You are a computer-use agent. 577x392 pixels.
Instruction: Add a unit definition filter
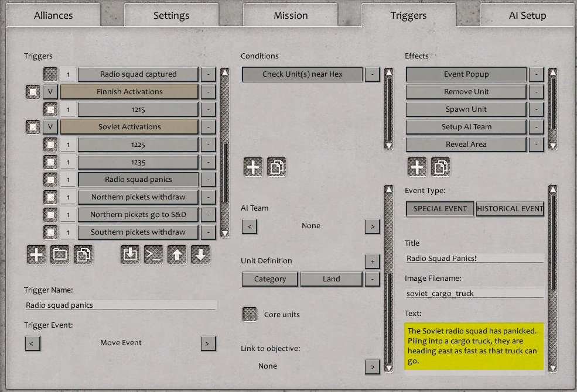pos(373,262)
